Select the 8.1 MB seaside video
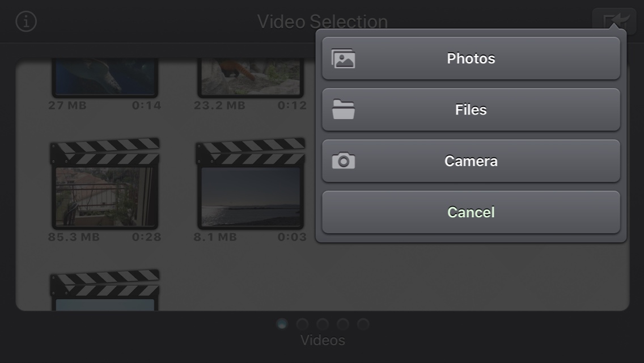644x363 pixels. click(251, 184)
